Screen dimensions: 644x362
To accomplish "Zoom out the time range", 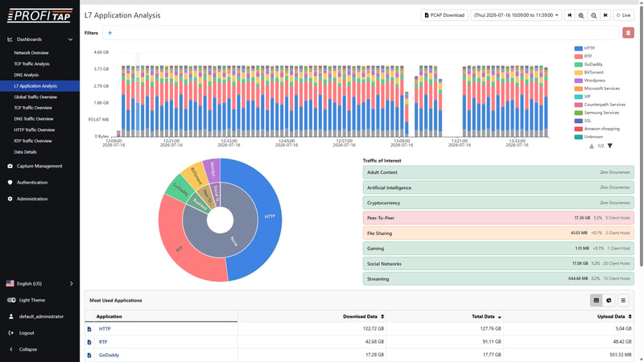I will tap(593, 15).
